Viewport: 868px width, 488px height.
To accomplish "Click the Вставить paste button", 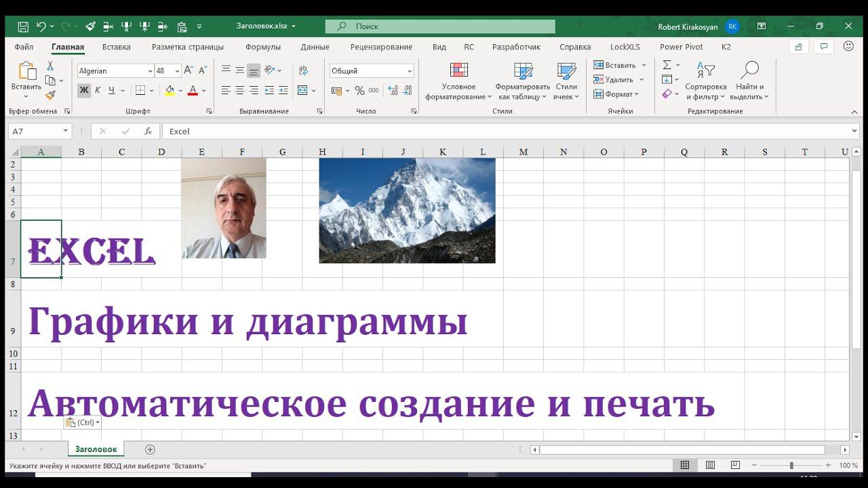I will coord(26,76).
